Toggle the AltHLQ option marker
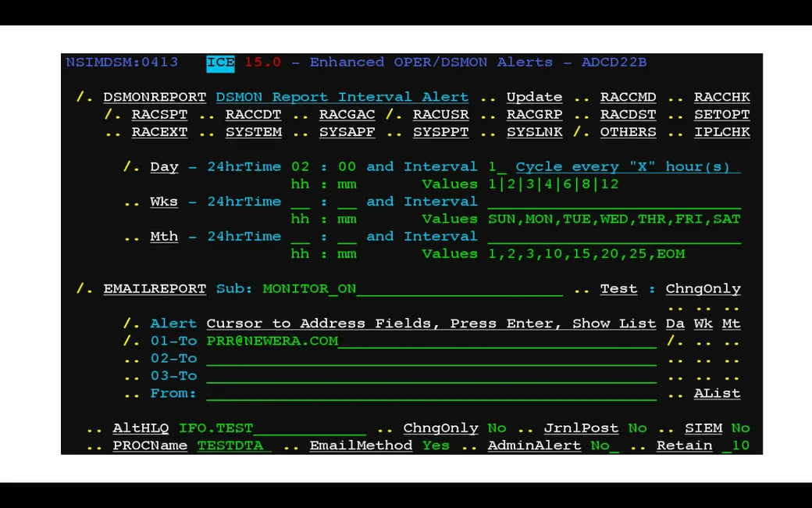Viewport: 812px width, 508px height. [94, 429]
